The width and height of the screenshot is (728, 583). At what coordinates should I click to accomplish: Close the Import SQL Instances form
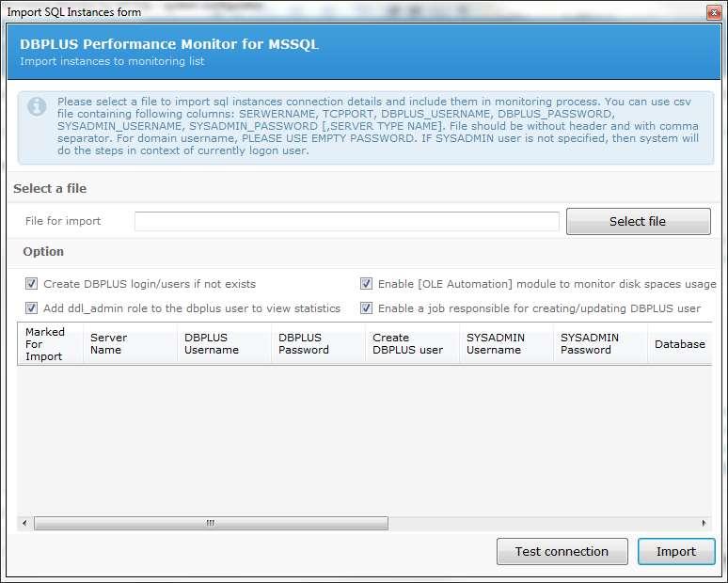coord(714,12)
